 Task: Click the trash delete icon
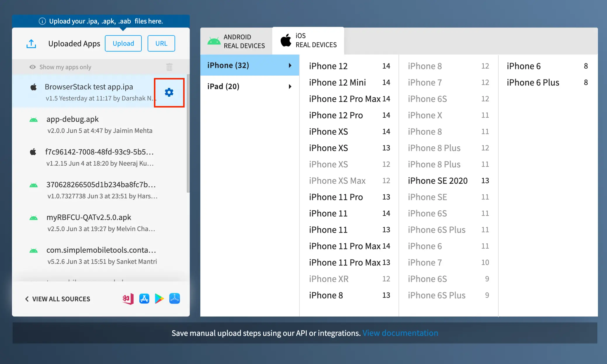(169, 67)
